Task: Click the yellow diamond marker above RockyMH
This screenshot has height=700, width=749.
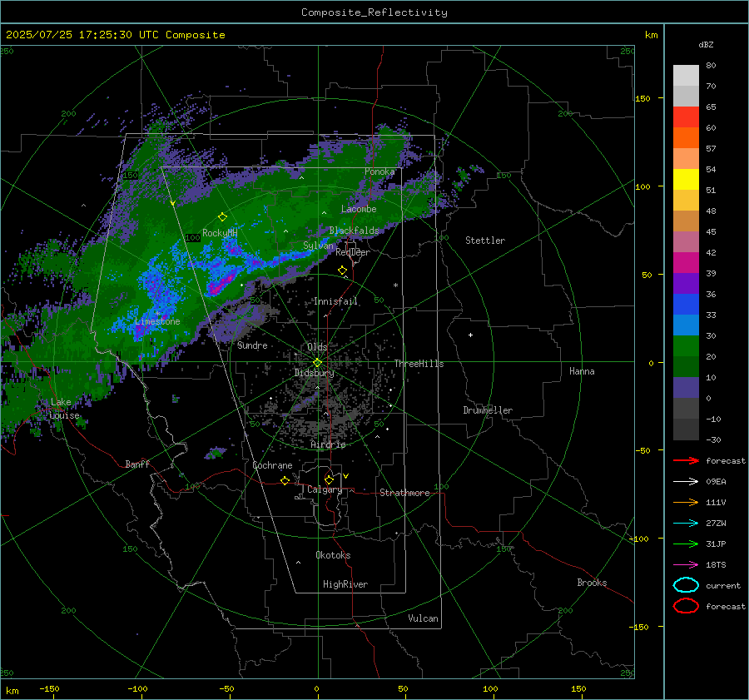Action: point(222,217)
